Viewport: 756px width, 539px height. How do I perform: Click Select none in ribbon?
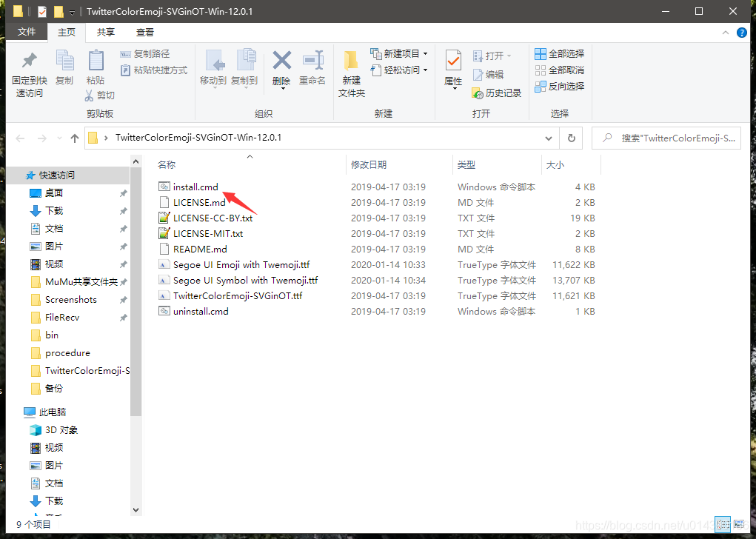pyautogui.click(x=559, y=70)
